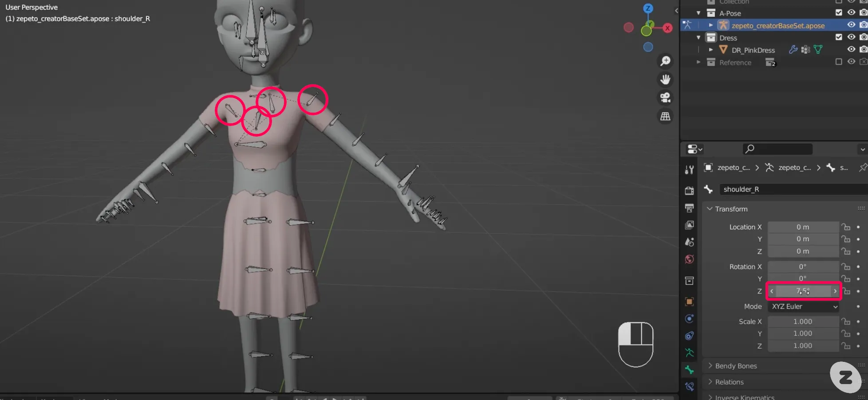Open the XYZ Euler rotation mode dropdown

tap(803, 307)
